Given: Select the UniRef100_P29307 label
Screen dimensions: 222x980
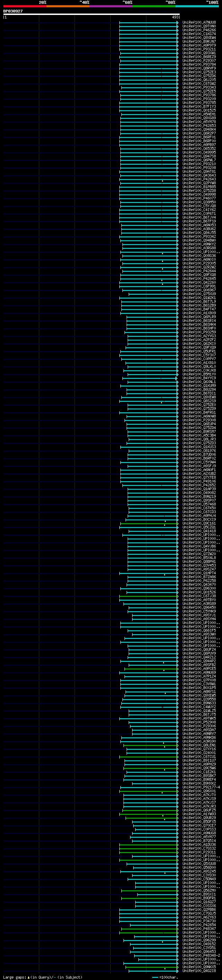Looking at the screenshot, I should 199,60.
